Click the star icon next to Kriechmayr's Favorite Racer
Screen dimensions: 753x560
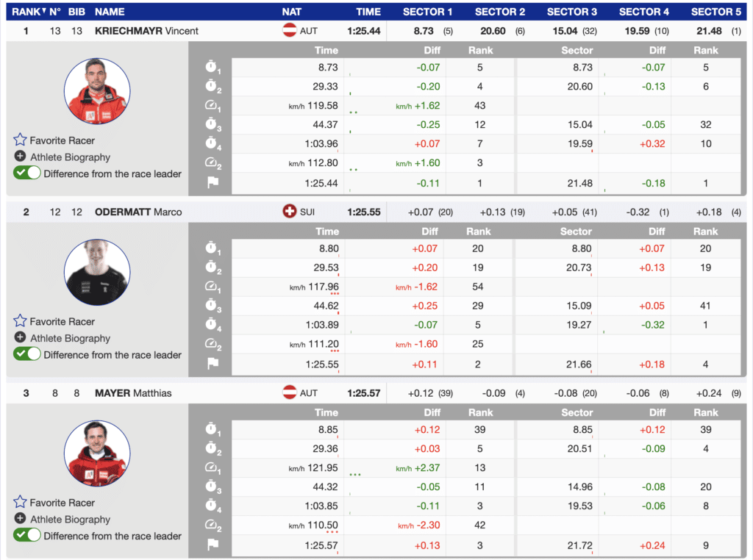(x=20, y=140)
